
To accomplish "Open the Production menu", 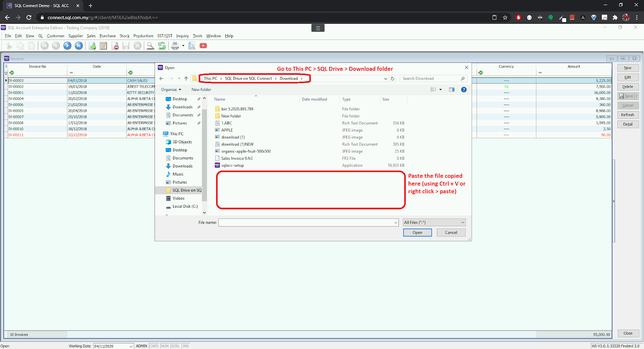I will coord(143,36).
